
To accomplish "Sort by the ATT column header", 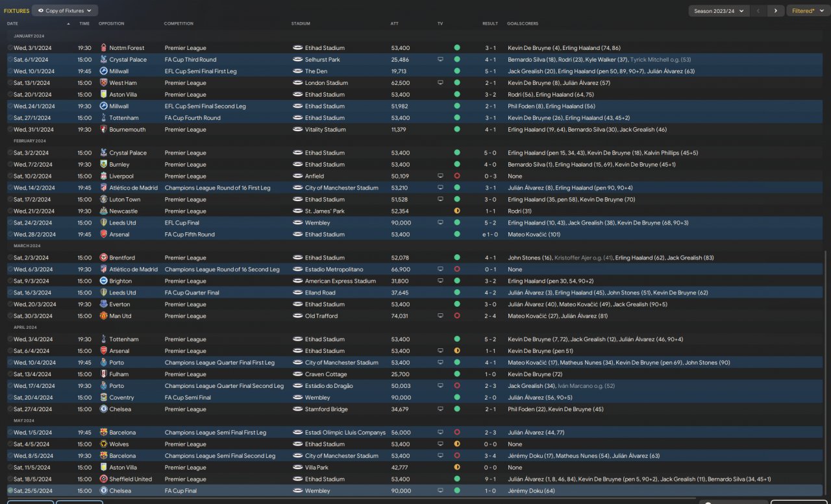I will 395,24.
